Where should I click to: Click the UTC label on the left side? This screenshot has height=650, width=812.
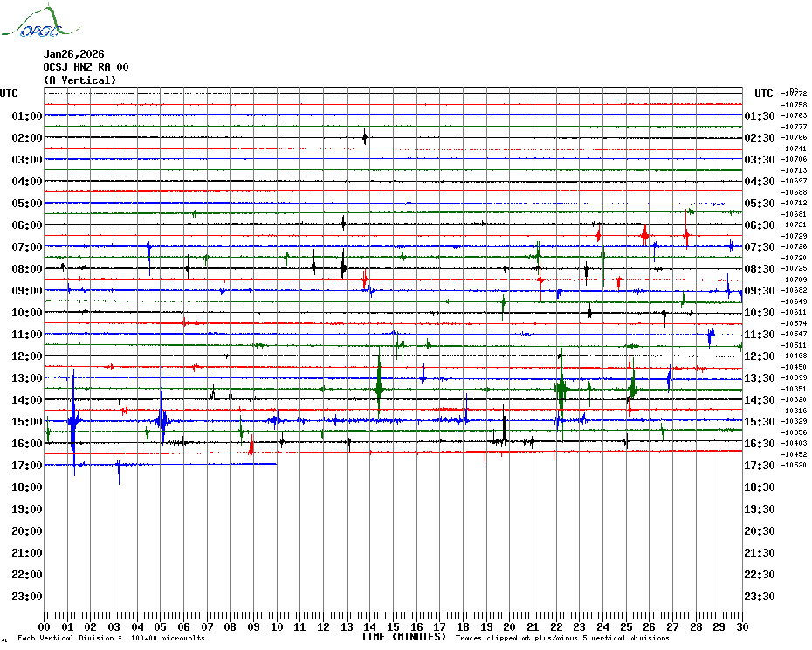(9, 93)
